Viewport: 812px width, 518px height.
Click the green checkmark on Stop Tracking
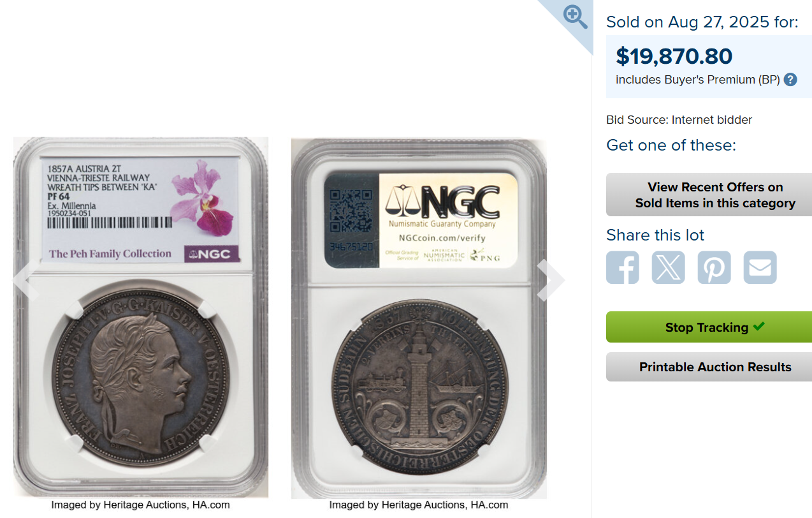[758, 326]
